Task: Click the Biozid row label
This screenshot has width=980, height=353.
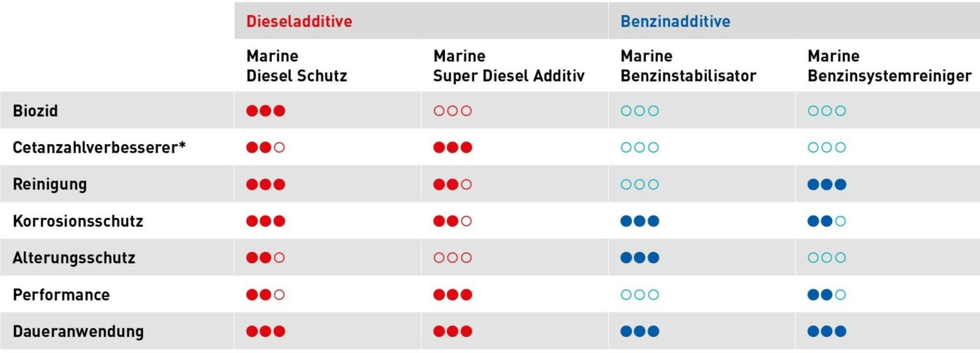Action: [35, 111]
